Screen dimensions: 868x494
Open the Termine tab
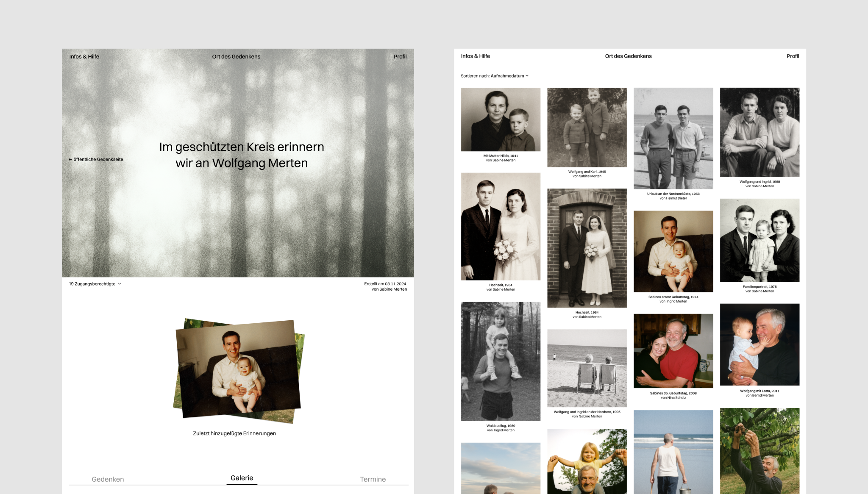pos(373,479)
